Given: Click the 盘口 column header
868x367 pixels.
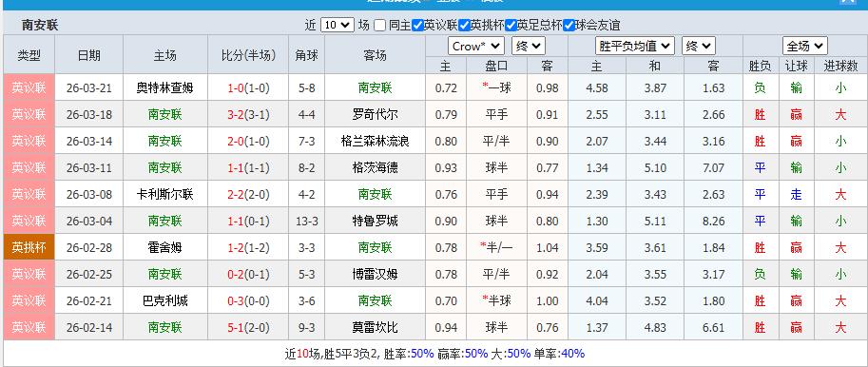Looking at the screenshot, I should 496,66.
